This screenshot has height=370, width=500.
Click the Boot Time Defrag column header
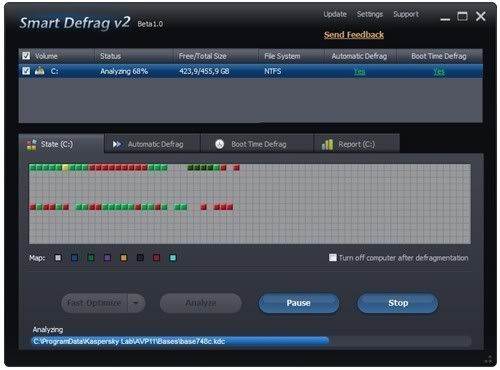pos(440,56)
